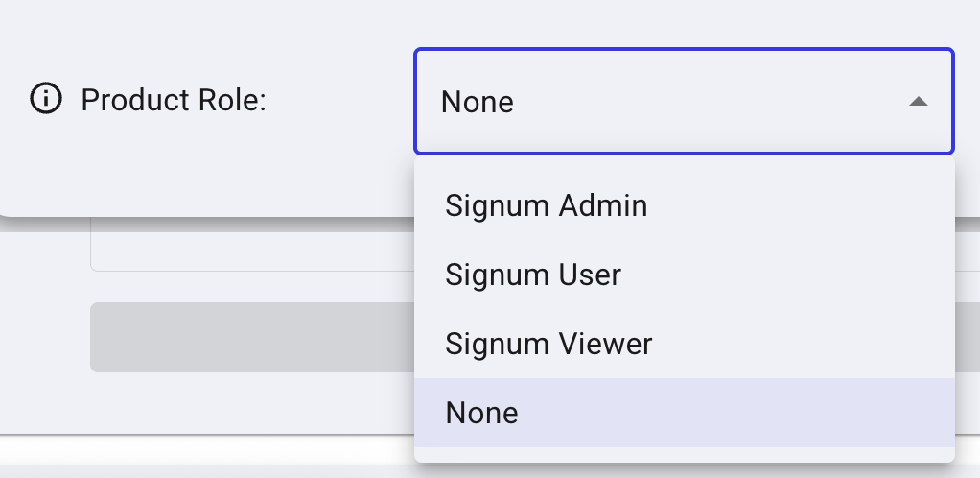This screenshot has width=980, height=478.
Task: Close the role list with the triangle icon
Action: click(x=918, y=101)
